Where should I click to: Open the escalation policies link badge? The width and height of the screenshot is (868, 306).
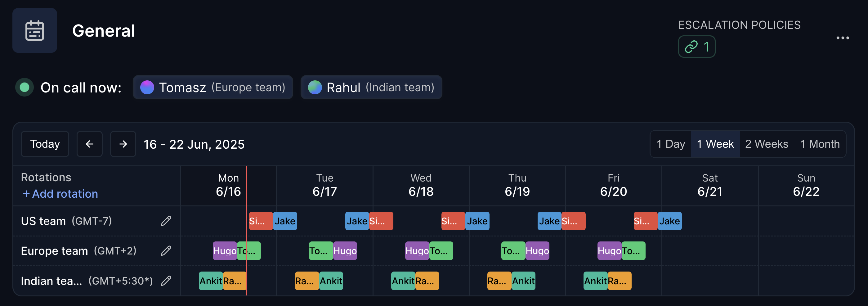[x=696, y=47]
